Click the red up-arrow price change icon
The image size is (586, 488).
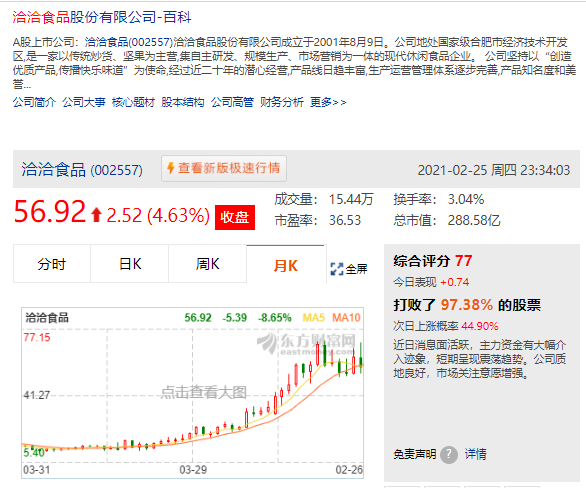tap(96, 215)
